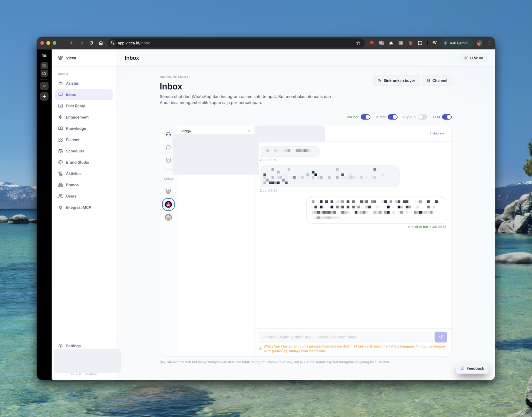Open Knowledge in sidebar
This screenshot has width=532, height=417.
click(84, 129)
